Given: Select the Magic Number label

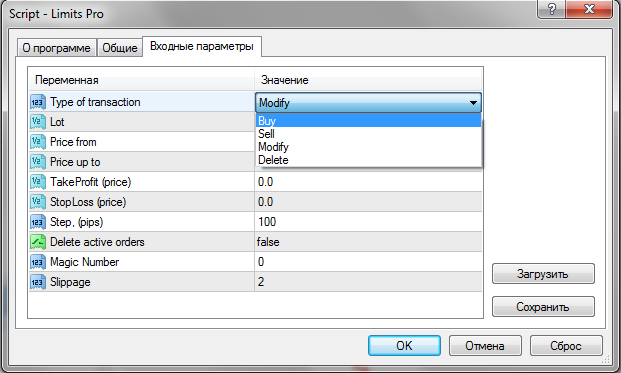Looking at the screenshot, I should (x=84, y=262).
